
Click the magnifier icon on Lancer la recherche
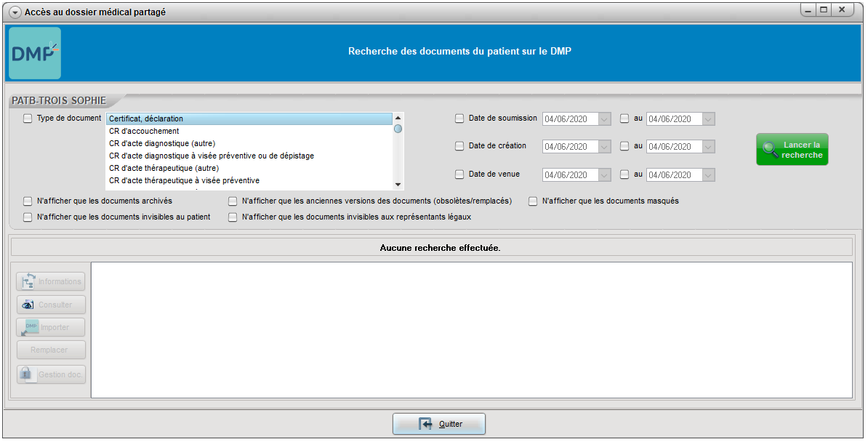769,150
